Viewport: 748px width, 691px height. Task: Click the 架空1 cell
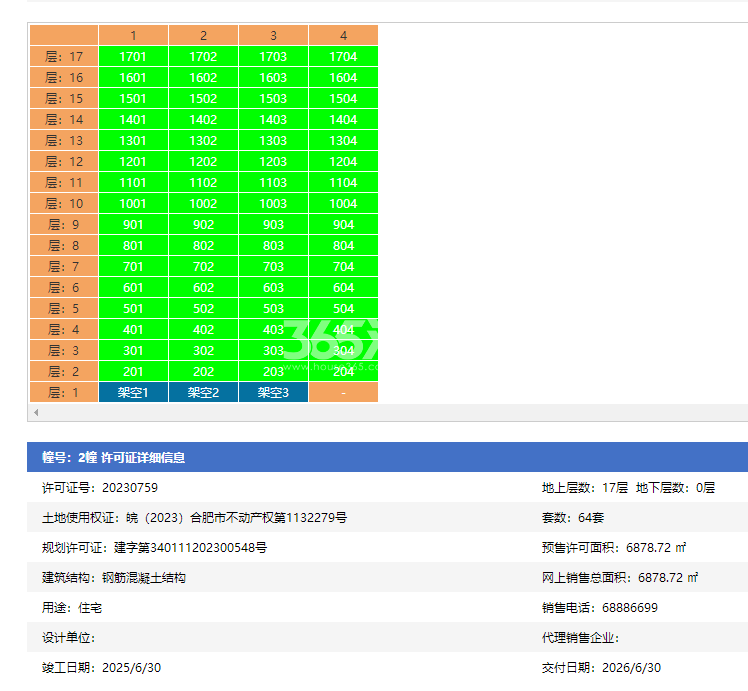pyautogui.click(x=133, y=392)
